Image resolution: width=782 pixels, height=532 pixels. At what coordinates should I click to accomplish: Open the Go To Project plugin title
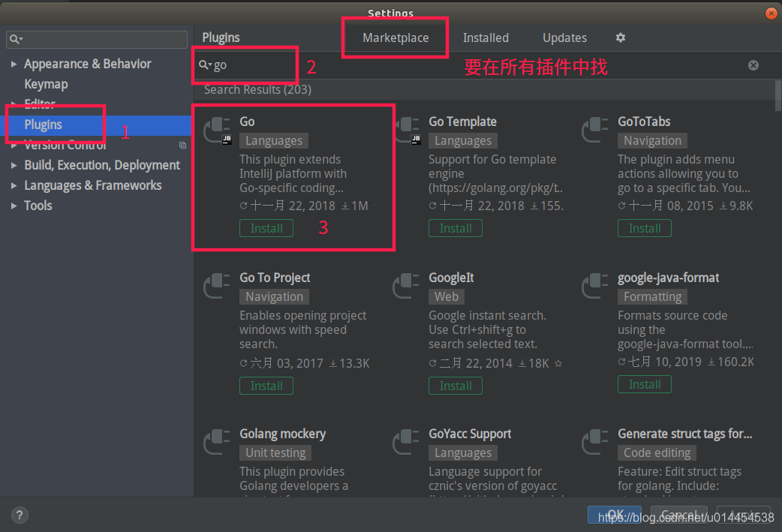point(275,278)
